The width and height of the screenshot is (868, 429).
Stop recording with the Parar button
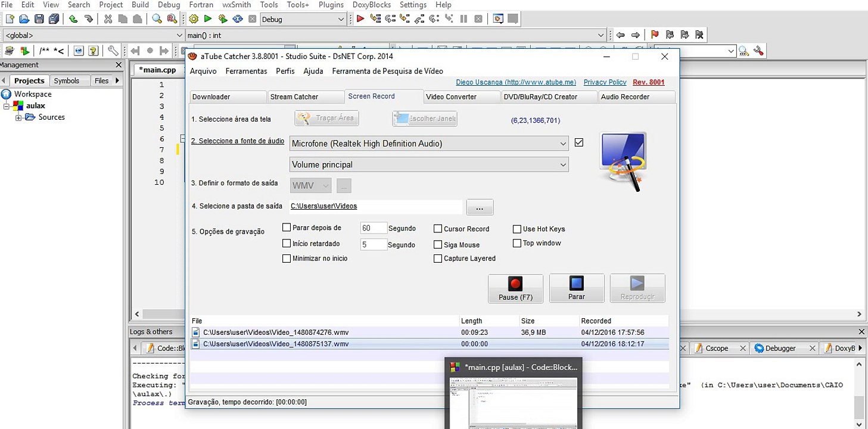pos(577,288)
